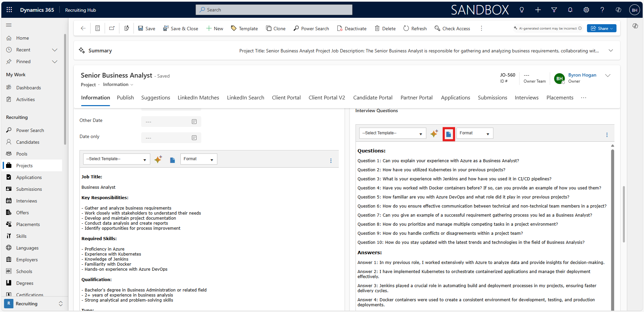Click the blue document icon in Interview Questions editor

tap(449, 134)
